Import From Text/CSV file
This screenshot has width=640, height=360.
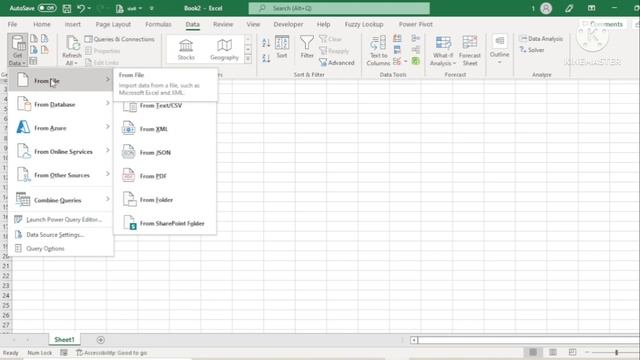pyautogui.click(x=165, y=106)
